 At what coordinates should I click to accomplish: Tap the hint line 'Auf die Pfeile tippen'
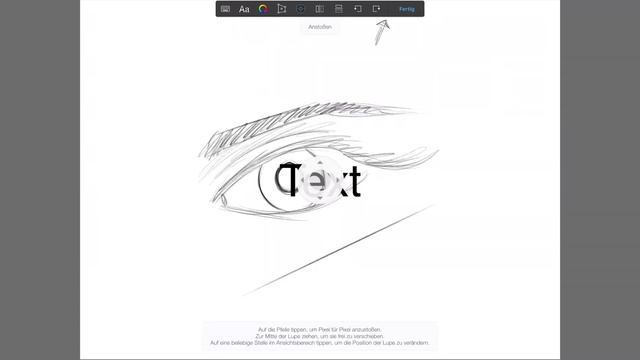(x=320, y=329)
